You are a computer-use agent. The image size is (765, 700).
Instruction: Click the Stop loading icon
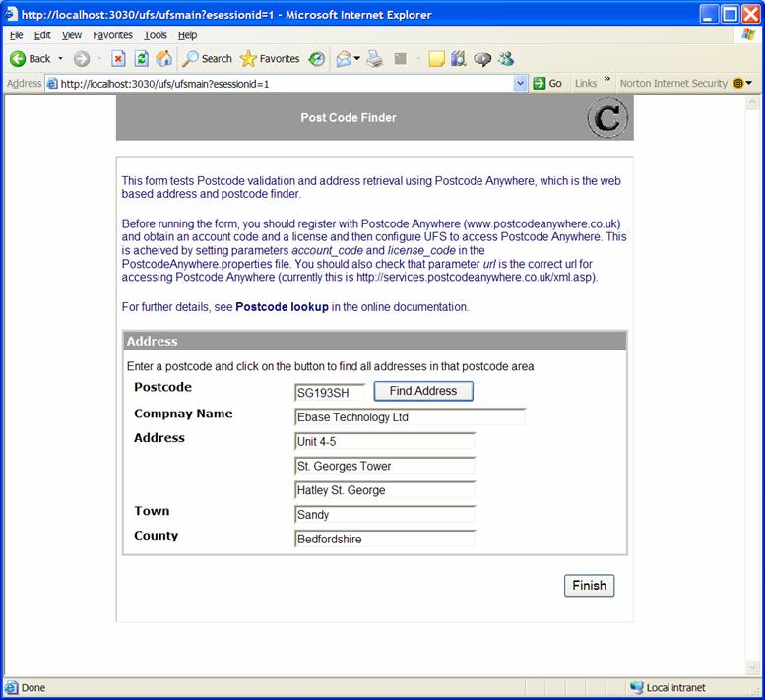(118, 59)
